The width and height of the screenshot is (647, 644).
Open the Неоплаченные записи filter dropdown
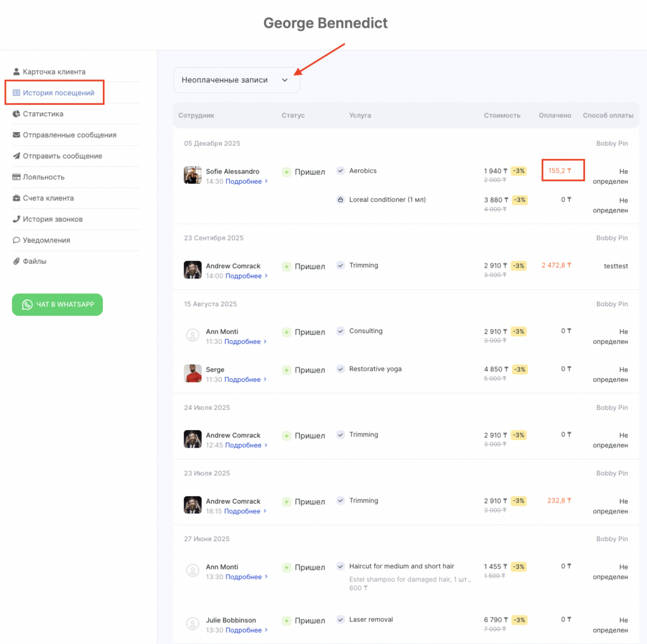pyautogui.click(x=236, y=80)
